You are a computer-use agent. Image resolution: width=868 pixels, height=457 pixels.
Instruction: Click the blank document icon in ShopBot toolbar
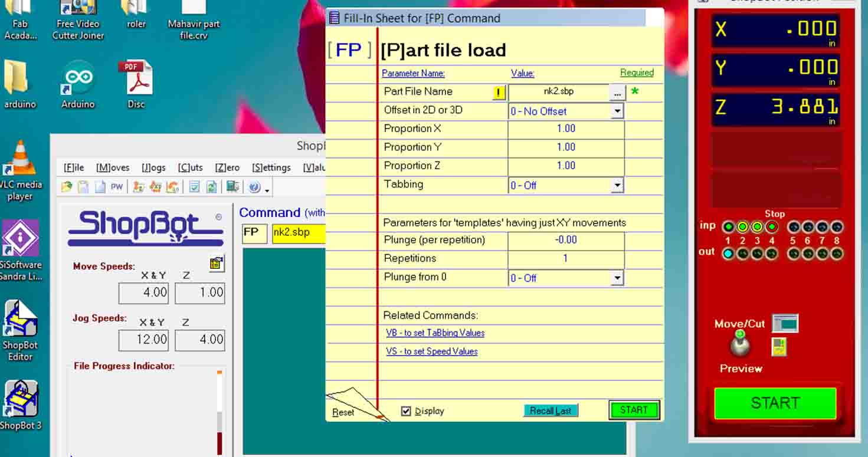pos(100,187)
